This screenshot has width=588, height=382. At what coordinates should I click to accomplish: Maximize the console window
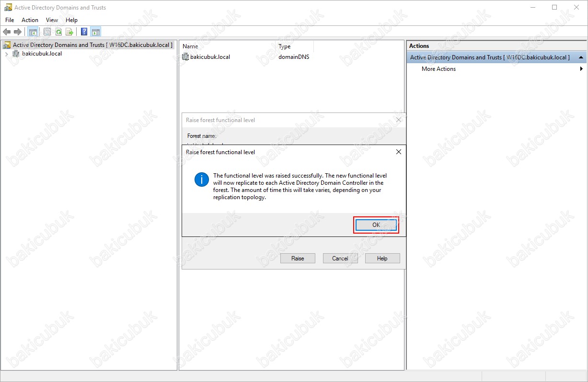(x=554, y=7)
